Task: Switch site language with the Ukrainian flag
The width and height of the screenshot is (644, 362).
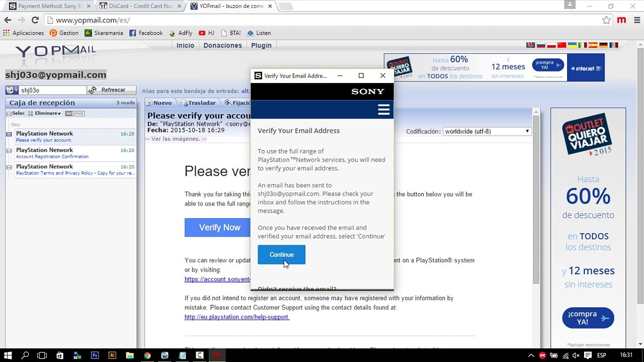Action: pyautogui.click(x=572, y=45)
